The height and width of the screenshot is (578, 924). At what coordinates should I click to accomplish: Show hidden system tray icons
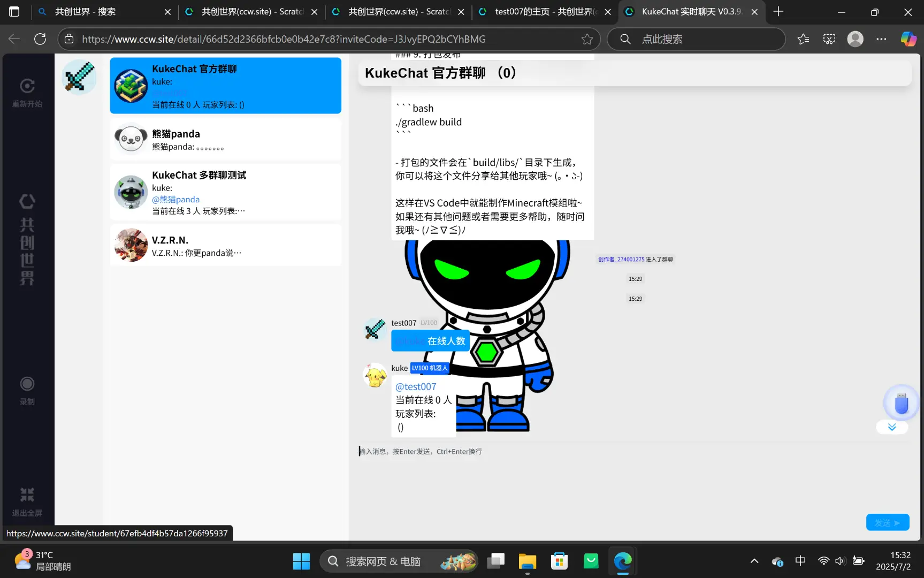754,561
